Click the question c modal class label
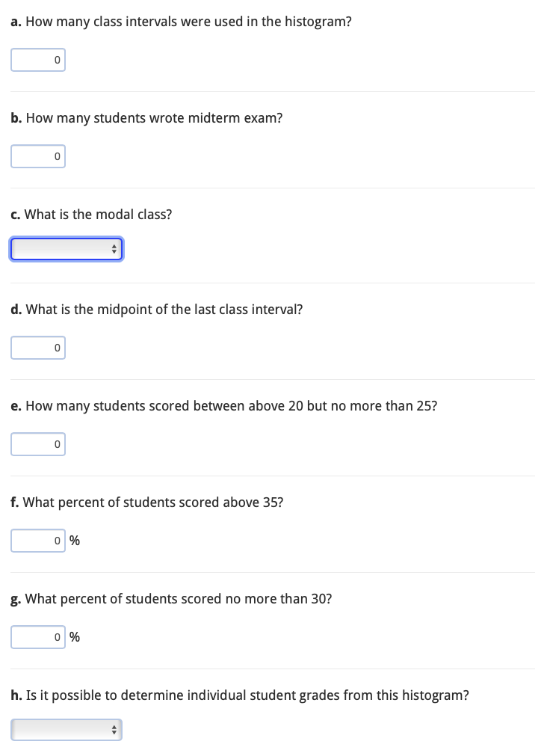Screen dimensions: 547x756 (90, 214)
